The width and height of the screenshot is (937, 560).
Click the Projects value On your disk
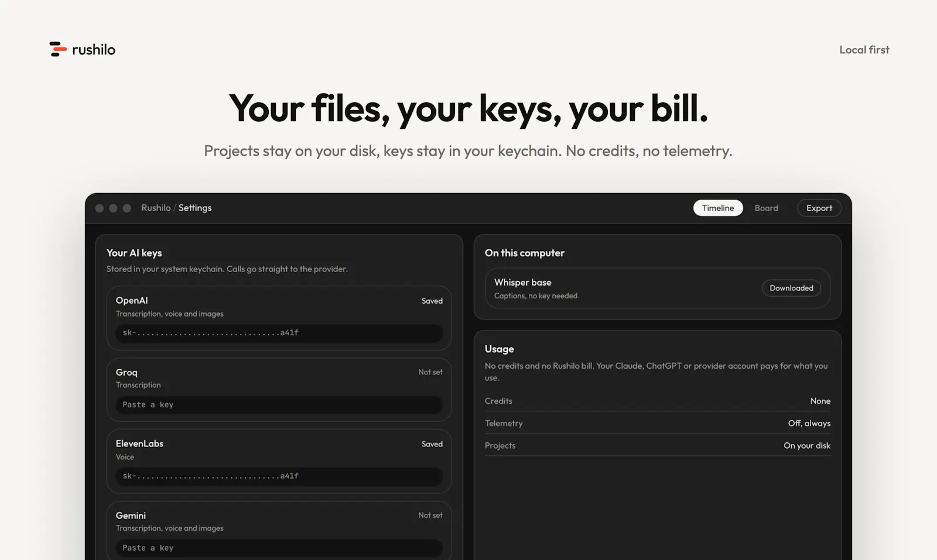(807, 445)
